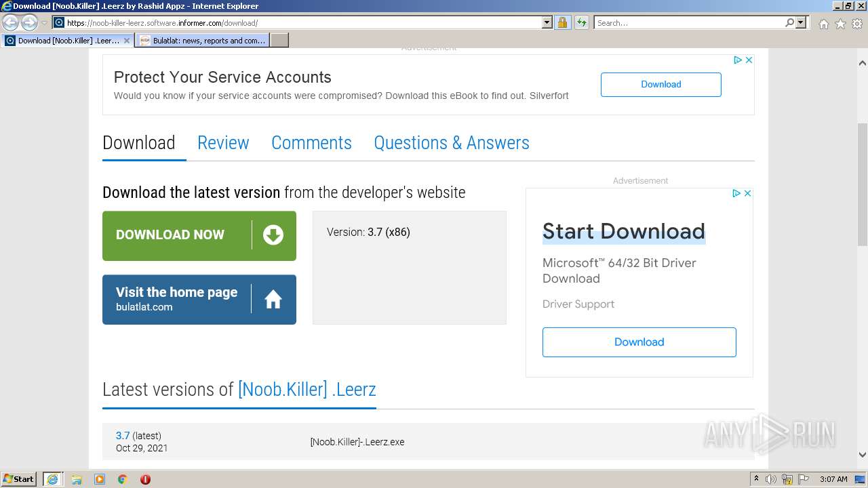Open the search provider dropdown
The image size is (868, 488).
tap(802, 23)
